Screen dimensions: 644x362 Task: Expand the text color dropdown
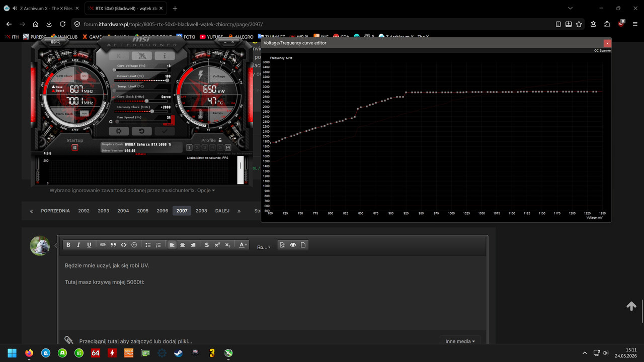243,245
